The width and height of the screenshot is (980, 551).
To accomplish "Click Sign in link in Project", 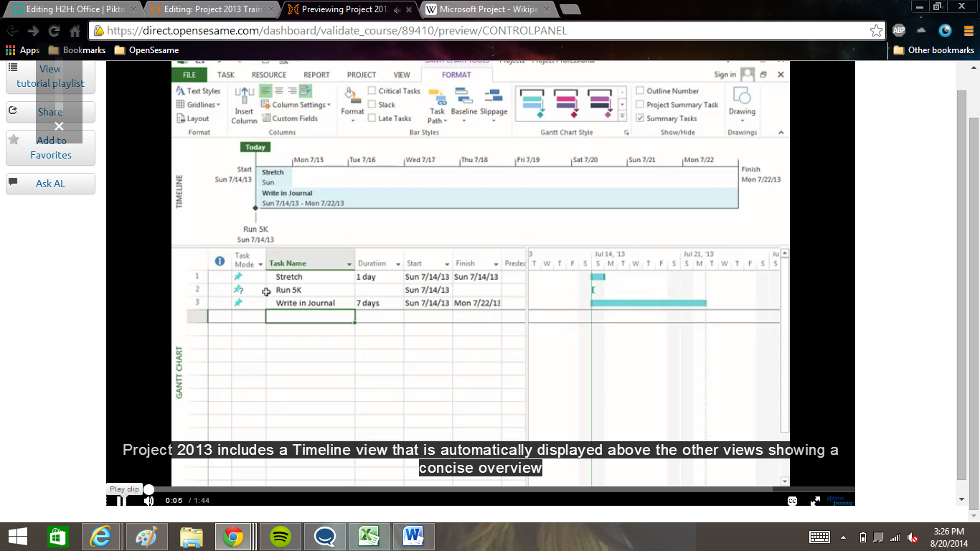I will (725, 75).
